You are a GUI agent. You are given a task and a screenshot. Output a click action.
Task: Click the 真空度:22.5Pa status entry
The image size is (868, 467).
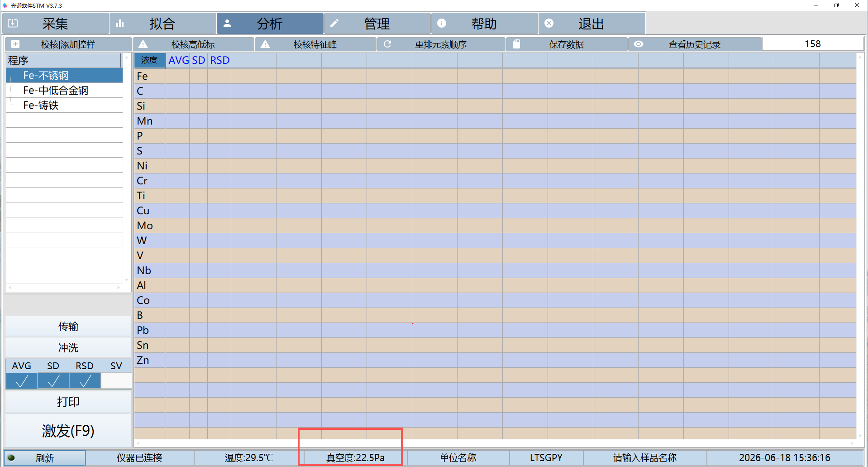point(355,458)
